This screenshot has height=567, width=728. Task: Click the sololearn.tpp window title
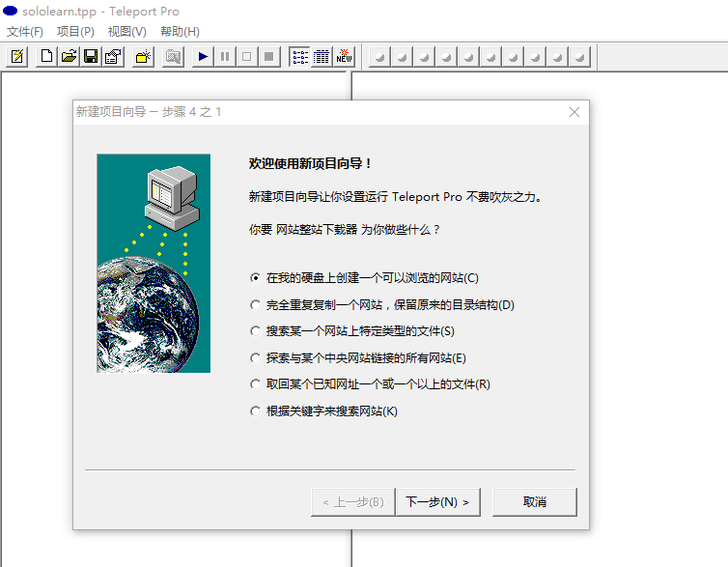pyautogui.click(x=100, y=12)
